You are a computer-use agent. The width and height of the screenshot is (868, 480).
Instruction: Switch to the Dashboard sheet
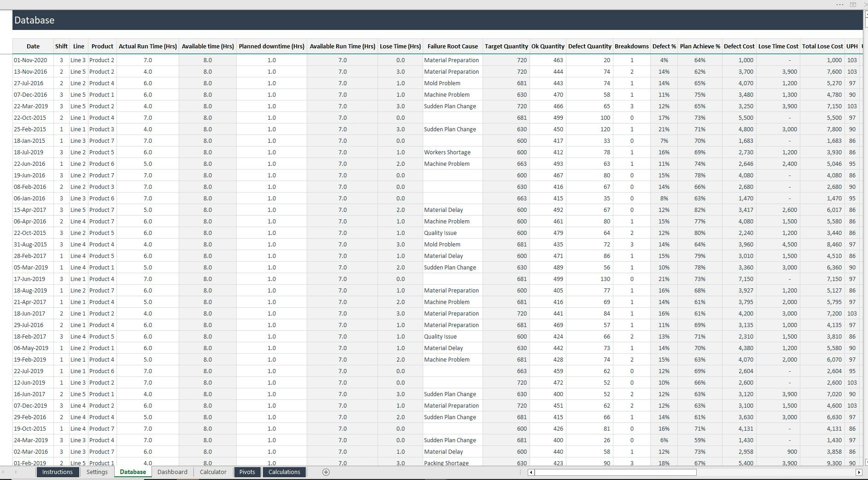point(172,472)
